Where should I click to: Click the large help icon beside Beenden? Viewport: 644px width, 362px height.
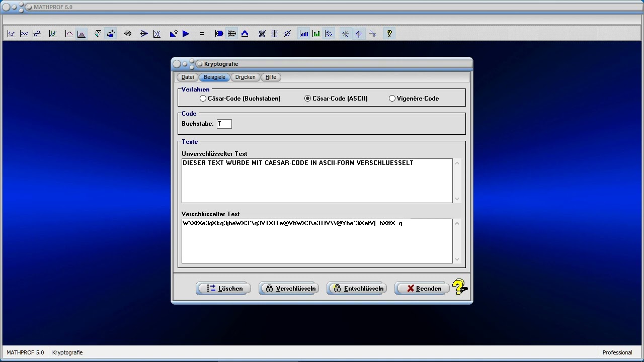459,288
